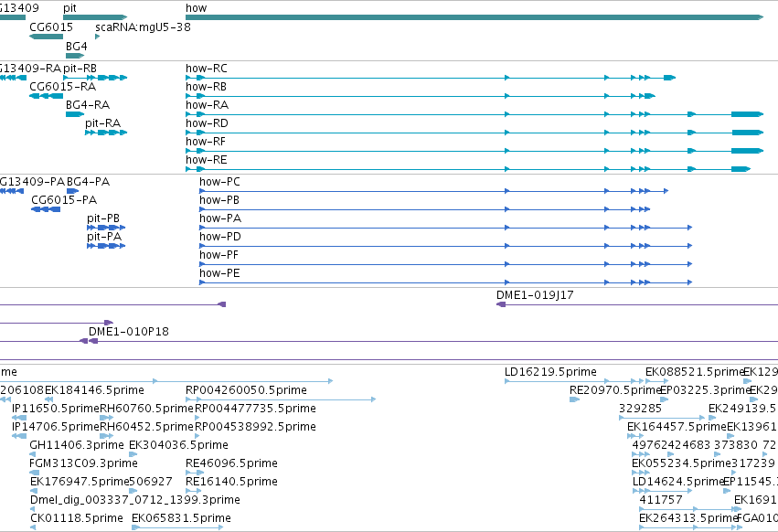778x532 pixels.
Task: Click the RE46096.5prime EST
Action: (x=195, y=473)
